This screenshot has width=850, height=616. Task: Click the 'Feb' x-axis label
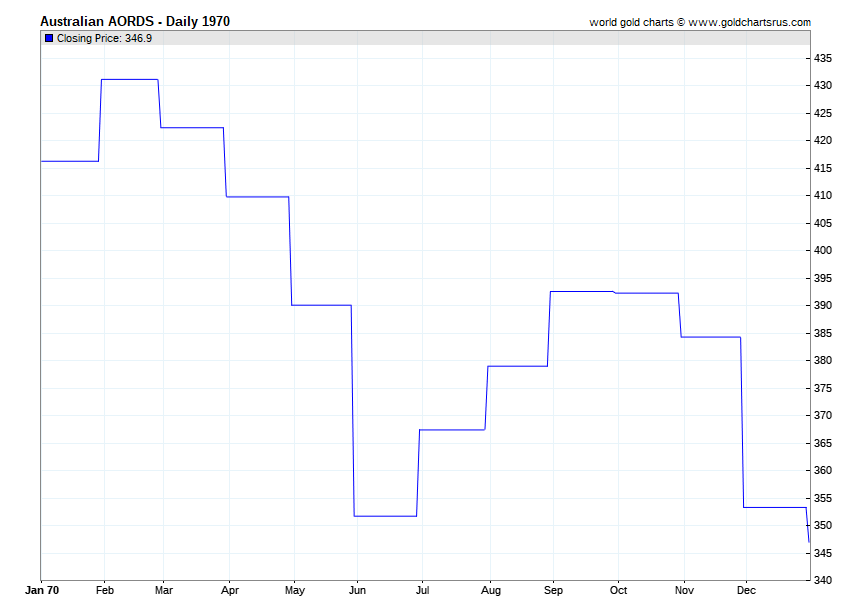pyautogui.click(x=105, y=590)
